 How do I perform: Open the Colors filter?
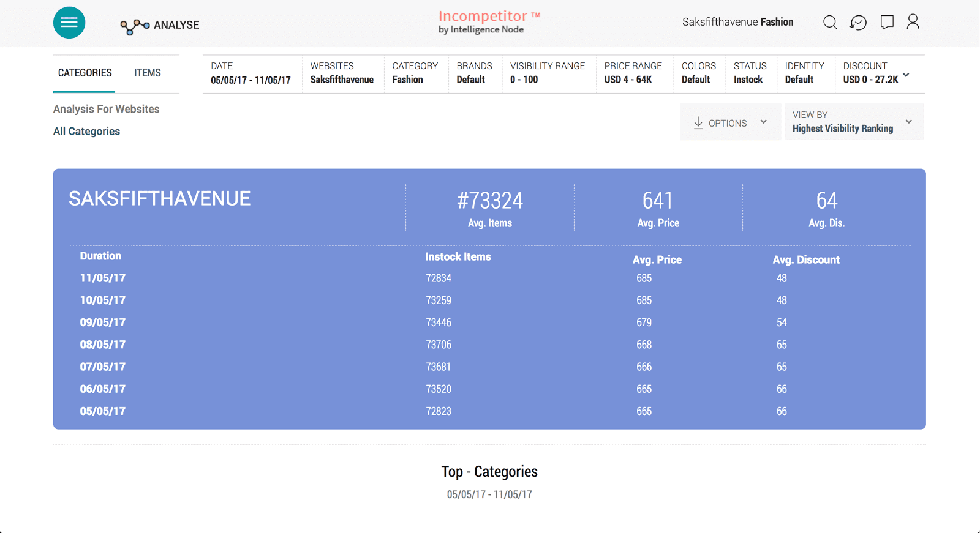click(x=698, y=73)
